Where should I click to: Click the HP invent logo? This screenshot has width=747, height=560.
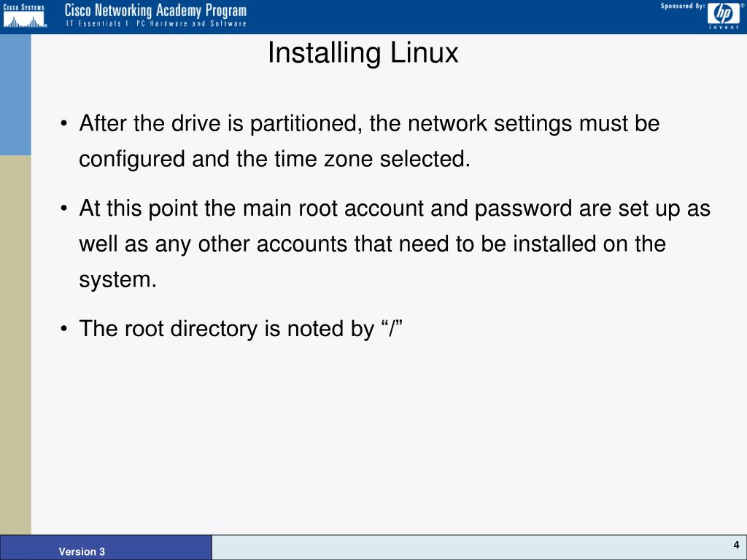click(x=724, y=16)
